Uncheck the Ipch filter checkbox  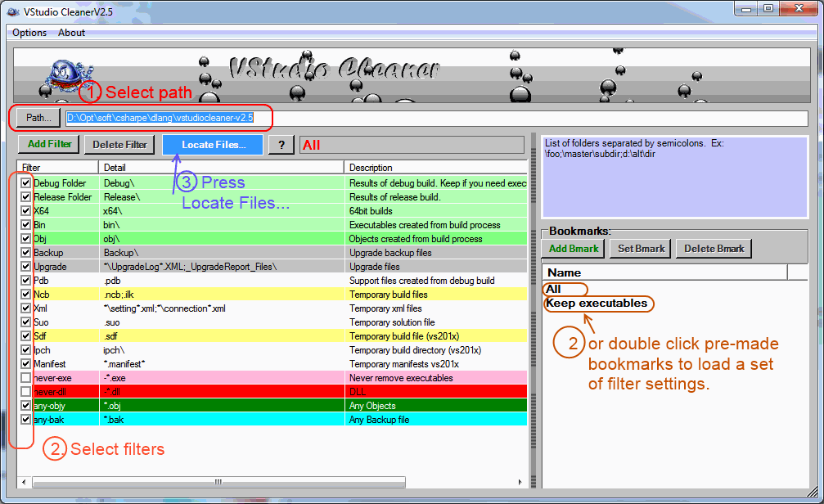click(x=25, y=350)
